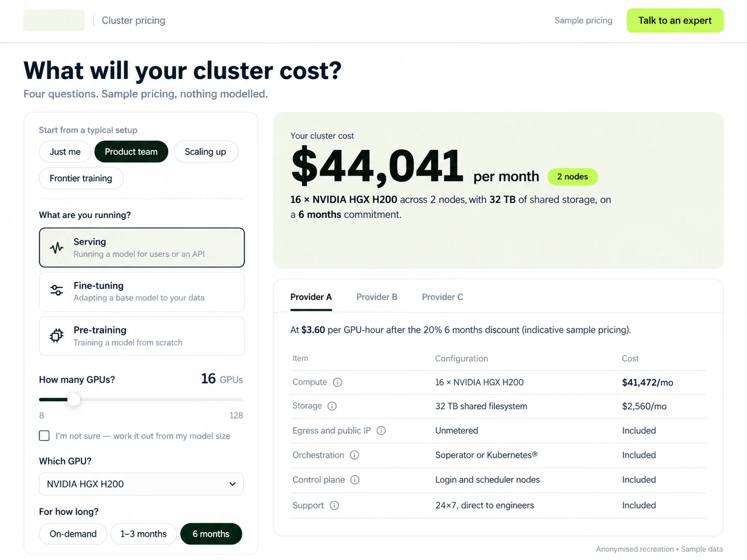This screenshot has height=560, width=747.
Task: Open the Orchestration info icon
Action: 354,455
